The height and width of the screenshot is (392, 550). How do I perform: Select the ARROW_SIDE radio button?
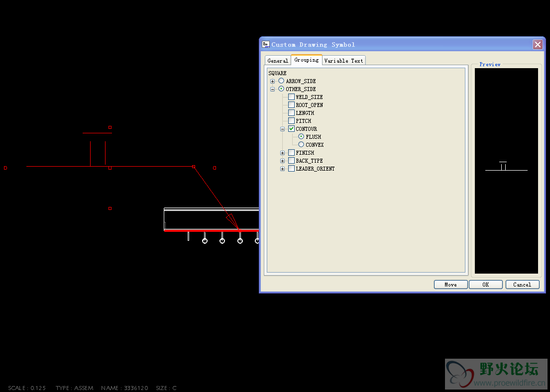click(281, 81)
